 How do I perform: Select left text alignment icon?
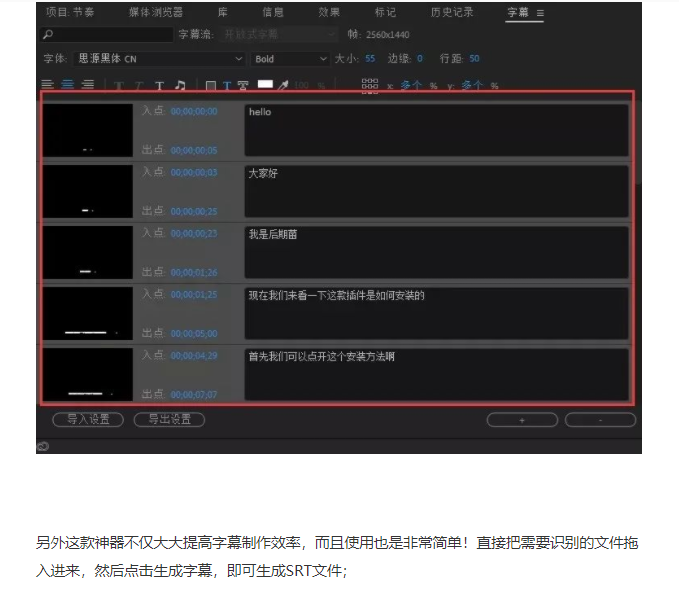point(47,84)
